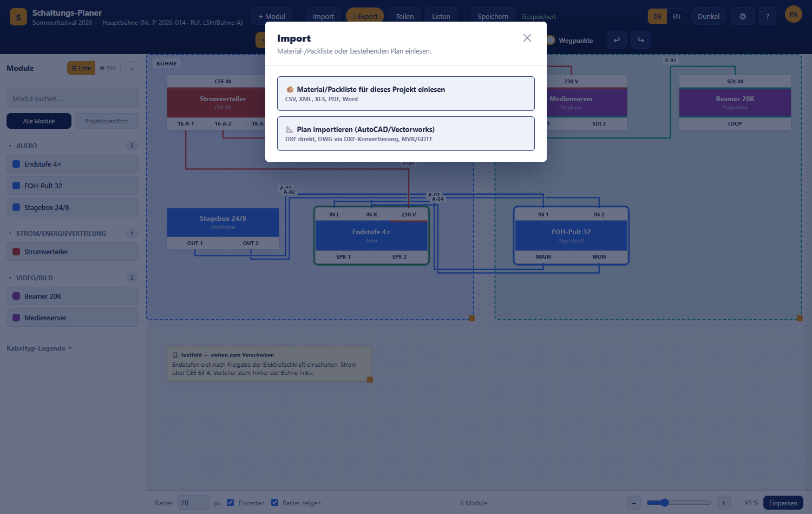This screenshot has height=514, width=812.
Task: Click the Medienserver purple module icon
Action: pyautogui.click(x=16, y=318)
